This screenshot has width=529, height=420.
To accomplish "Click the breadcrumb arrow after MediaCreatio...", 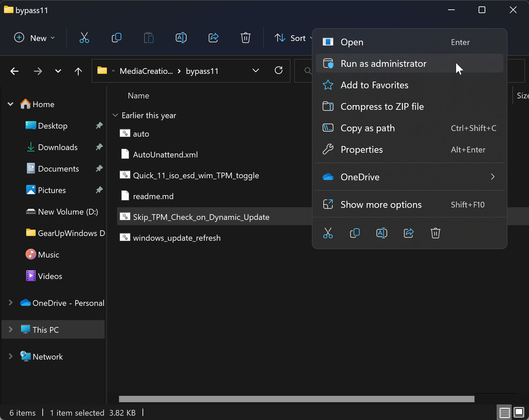I will click(179, 71).
